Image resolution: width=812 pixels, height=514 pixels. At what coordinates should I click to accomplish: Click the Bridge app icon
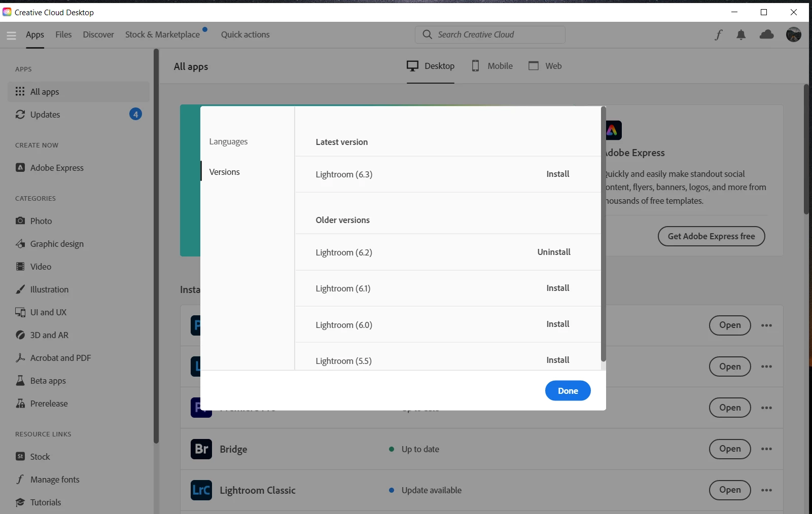(x=201, y=449)
